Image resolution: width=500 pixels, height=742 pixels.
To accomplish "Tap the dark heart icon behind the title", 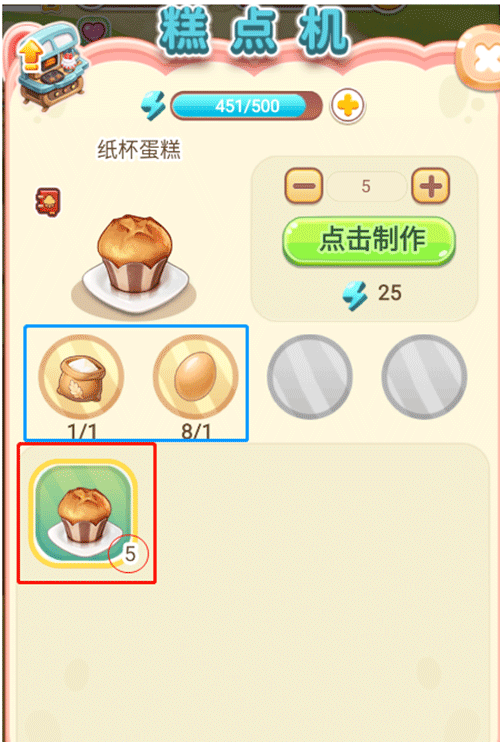I will pos(93,31).
